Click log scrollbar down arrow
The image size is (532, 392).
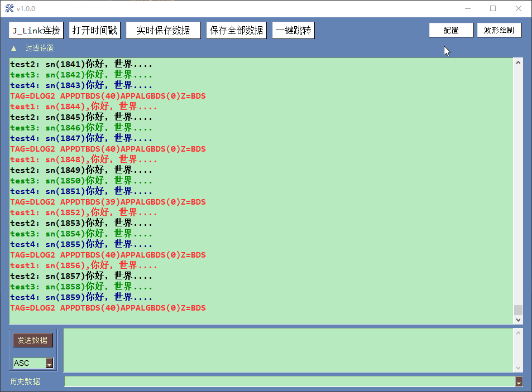click(518, 320)
